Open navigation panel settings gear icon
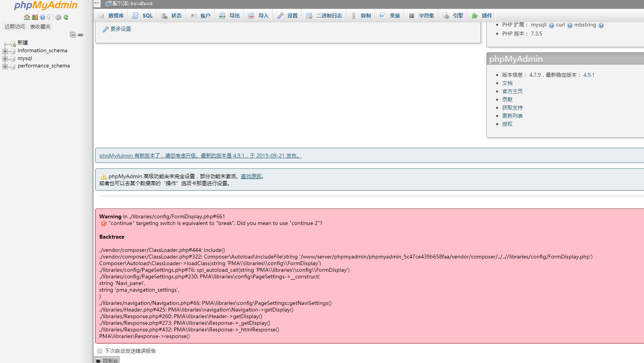 pyautogui.click(x=58, y=17)
